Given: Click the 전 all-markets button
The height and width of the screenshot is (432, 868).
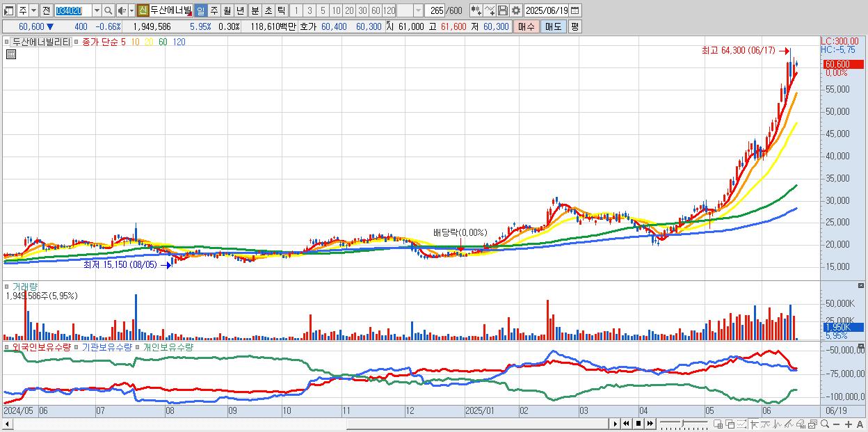Looking at the screenshot, I should pyautogui.click(x=46, y=10).
